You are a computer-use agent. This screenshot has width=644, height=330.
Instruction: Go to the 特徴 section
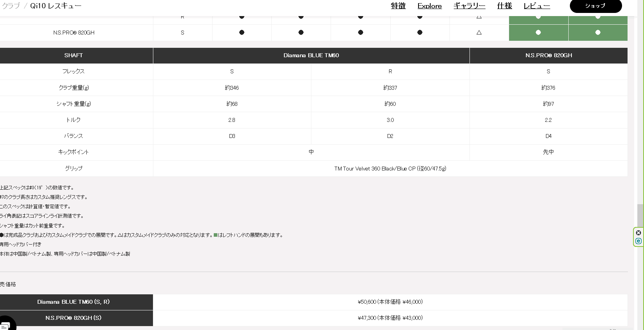click(398, 6)
